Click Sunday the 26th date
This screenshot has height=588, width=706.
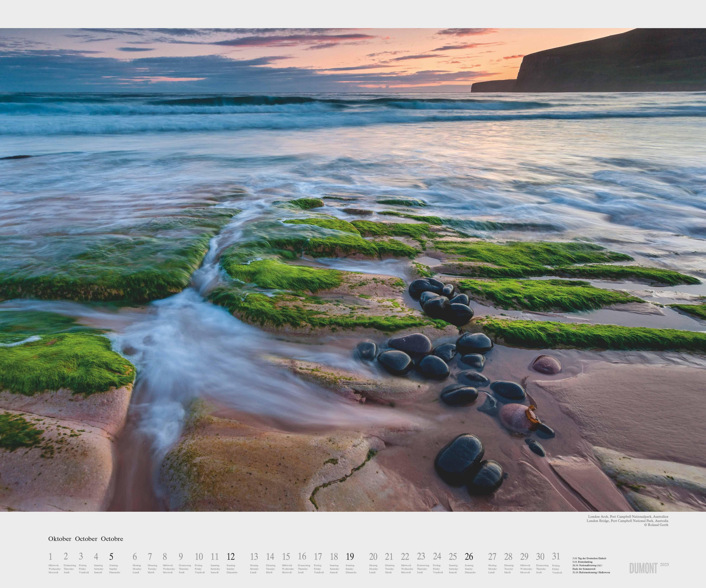[469, 556]
